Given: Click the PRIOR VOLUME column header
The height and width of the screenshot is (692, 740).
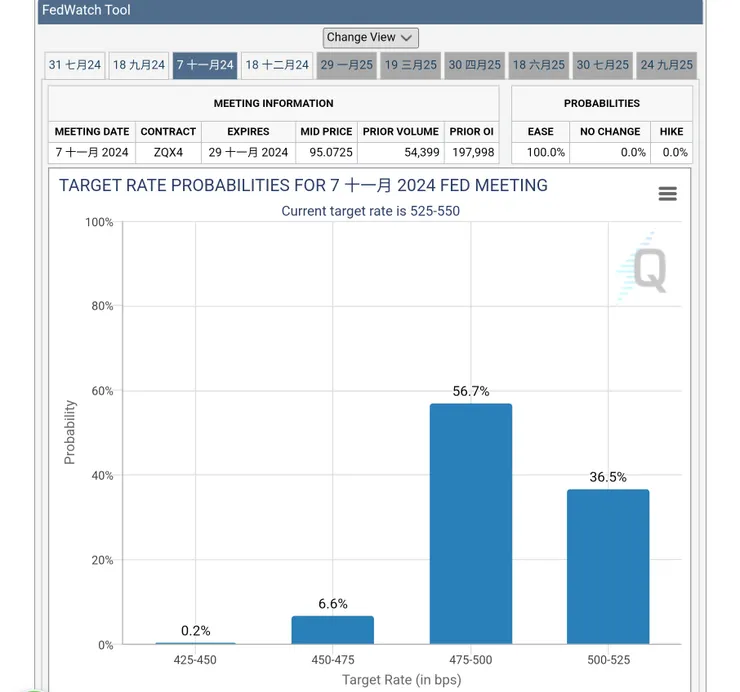Looking at the screenshot, I should point(401,132).
